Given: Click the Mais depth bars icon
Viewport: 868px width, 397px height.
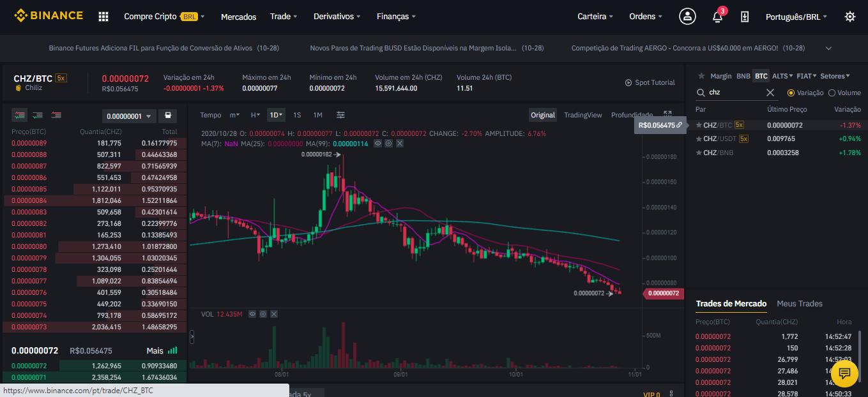Looking at the screenshot, I should pyautogui.click(x=172, y=350).
